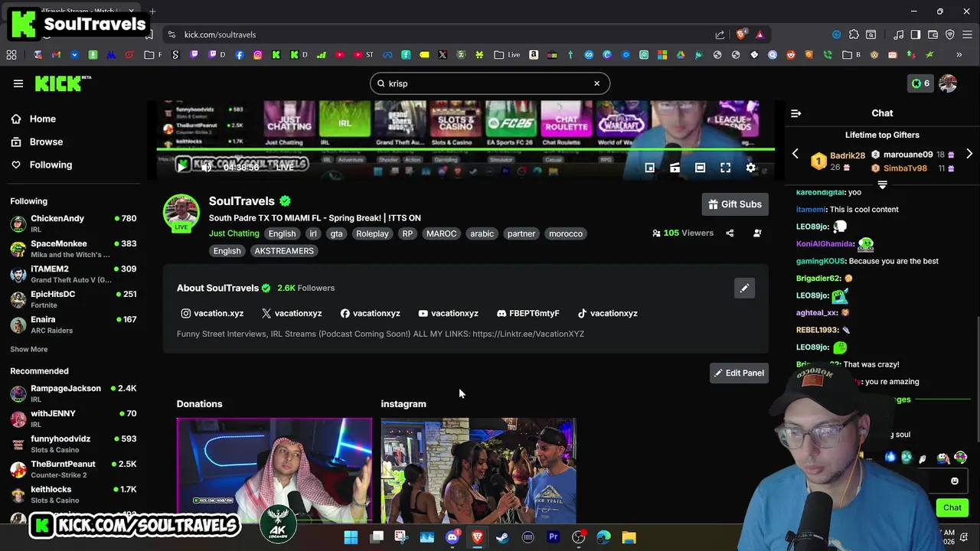Mute the stream player volume
The width and height of the screenshot is (980, 551).
pos(206,167)
